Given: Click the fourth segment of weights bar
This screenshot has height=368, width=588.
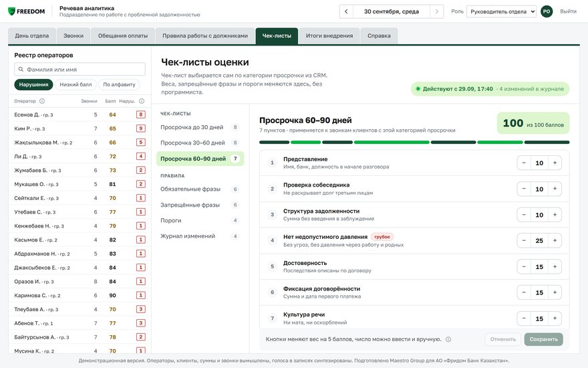Looking at the screenshot, I should pos(392,143).
